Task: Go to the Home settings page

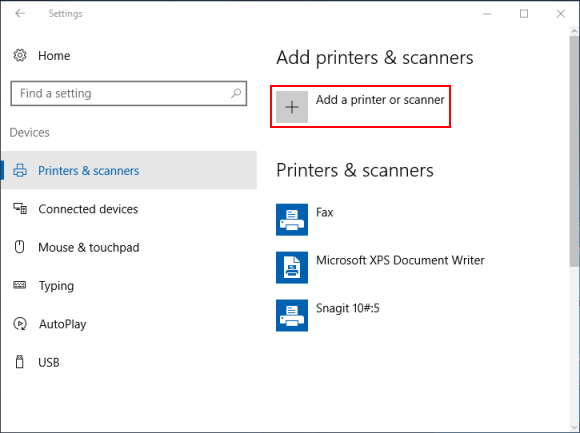Action: tap(54, 55)
